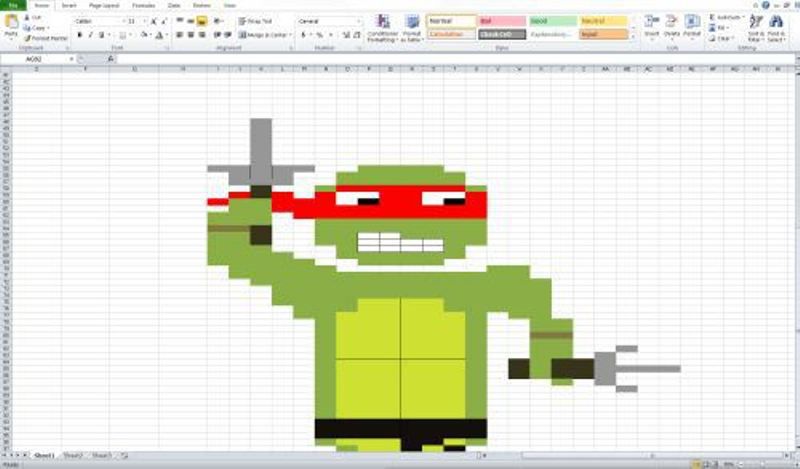Apply the Neutral cell style
Image resolution: width=800 pixels, height=469 pixels.
click(603, 21)
